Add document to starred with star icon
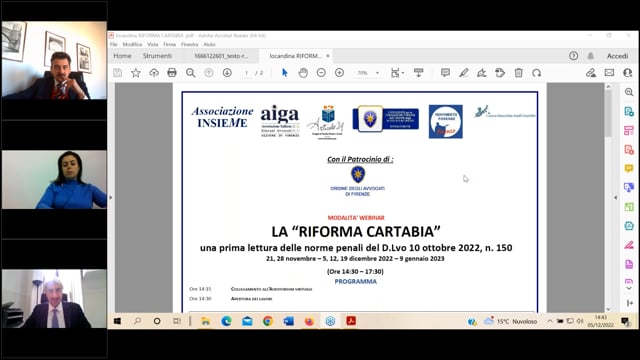Viewport: 640px width, 360px height. (x=136, y=73)
